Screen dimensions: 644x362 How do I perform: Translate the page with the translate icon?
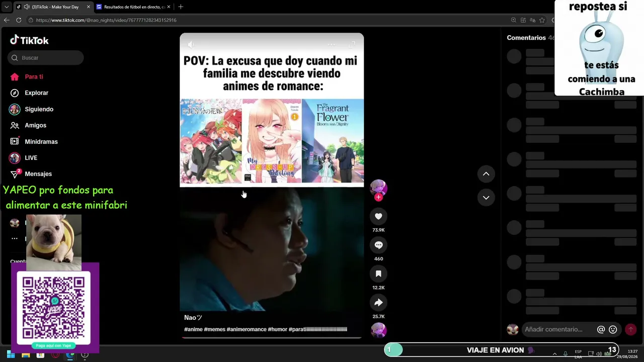pyautogui.click(x=533, y=20)
